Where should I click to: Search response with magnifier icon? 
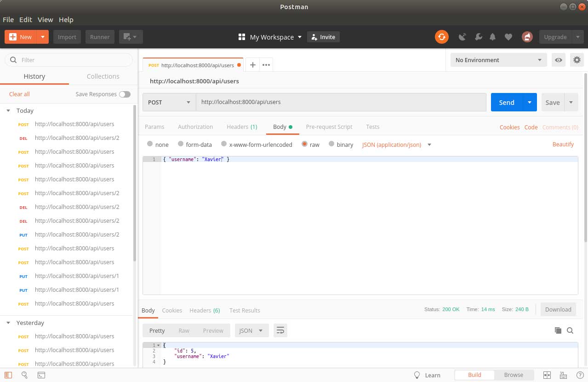pyautogui.click(x=570, y=330)
